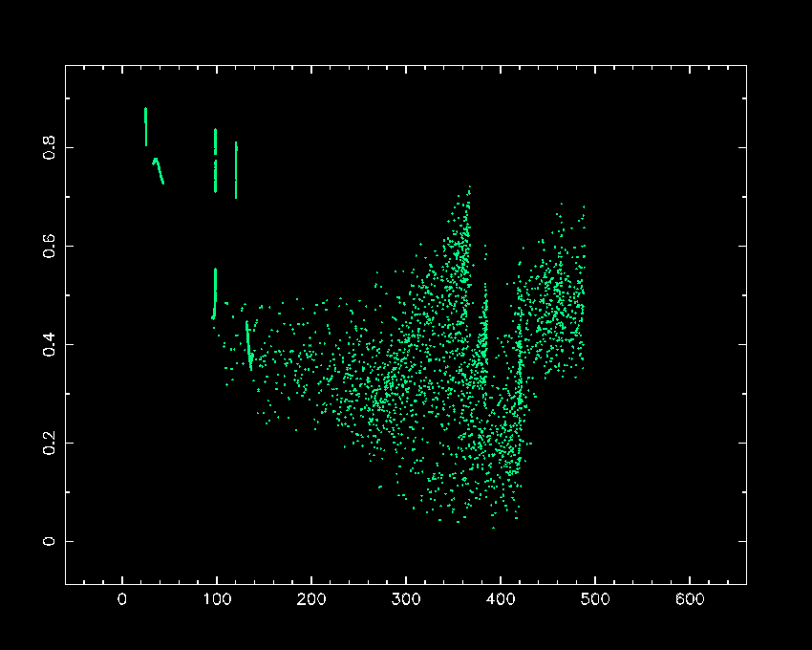Select the x-axis label 100

[x=217, y=599]
